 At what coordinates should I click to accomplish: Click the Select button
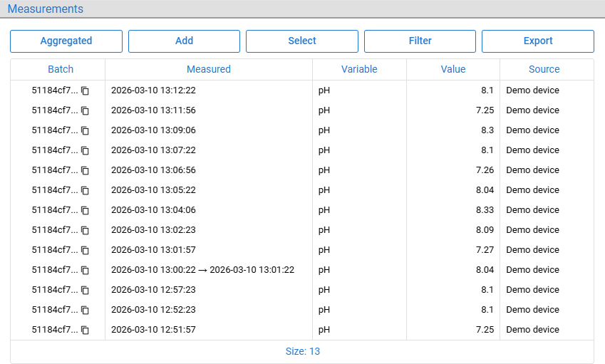pos(302,41)
